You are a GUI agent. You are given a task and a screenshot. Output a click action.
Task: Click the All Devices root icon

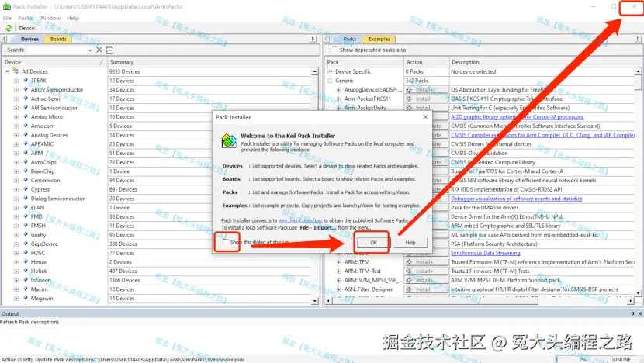pos(16,71)
